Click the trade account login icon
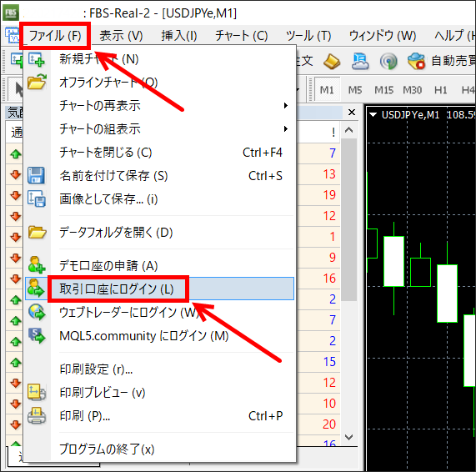Viewport: 476px width, 472px height. tap(36, 289)
